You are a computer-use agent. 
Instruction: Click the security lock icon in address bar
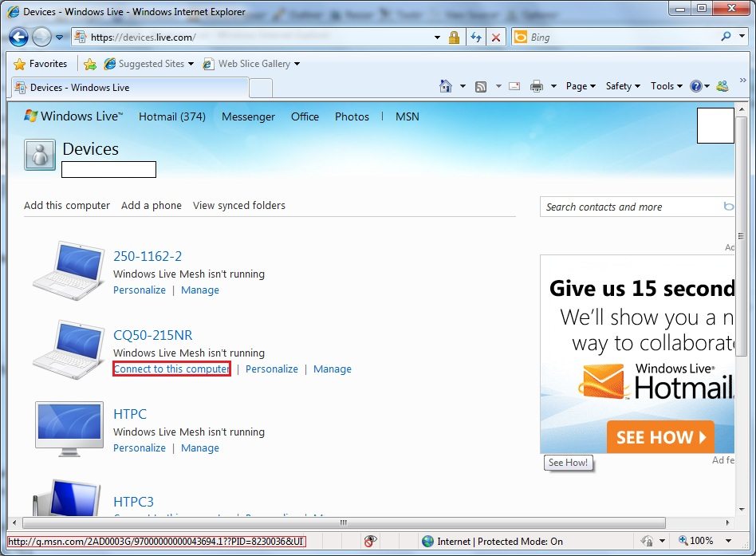tap(454, 37)
